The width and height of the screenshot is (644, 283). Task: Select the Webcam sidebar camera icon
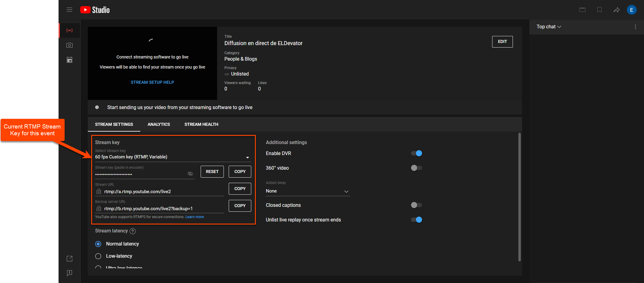(x=70, y=45)
